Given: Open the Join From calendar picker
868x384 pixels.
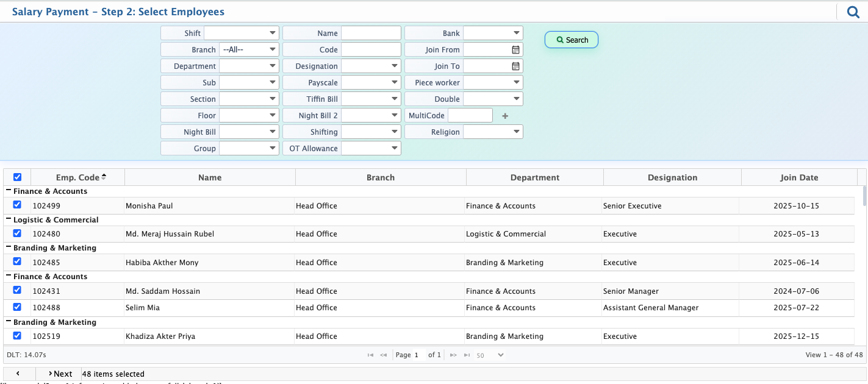Looking at the screenshot, I should pos(515,50).
